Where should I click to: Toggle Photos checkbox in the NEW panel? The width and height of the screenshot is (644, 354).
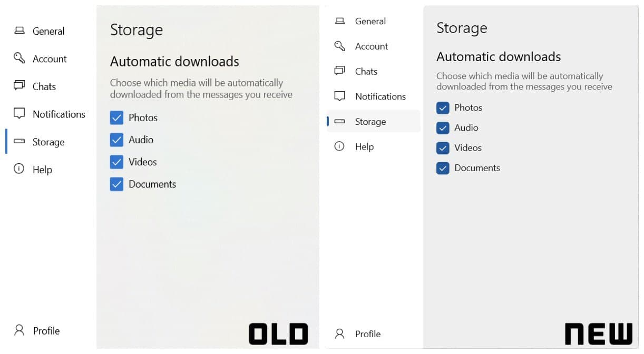point(443,108)
